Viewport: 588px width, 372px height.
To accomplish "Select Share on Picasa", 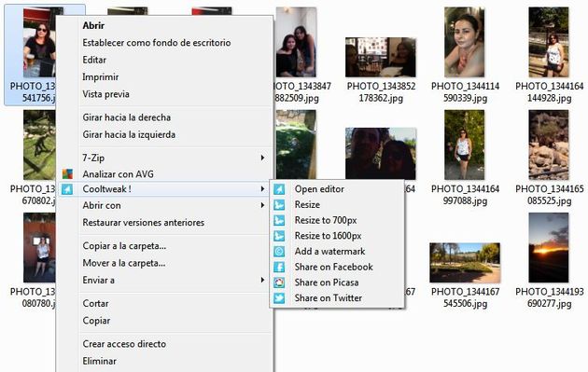I will [327, 282].
